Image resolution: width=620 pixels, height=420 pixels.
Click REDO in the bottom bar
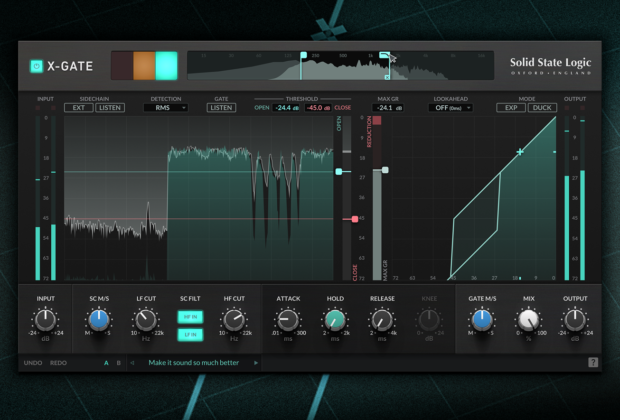pos(58,363)
